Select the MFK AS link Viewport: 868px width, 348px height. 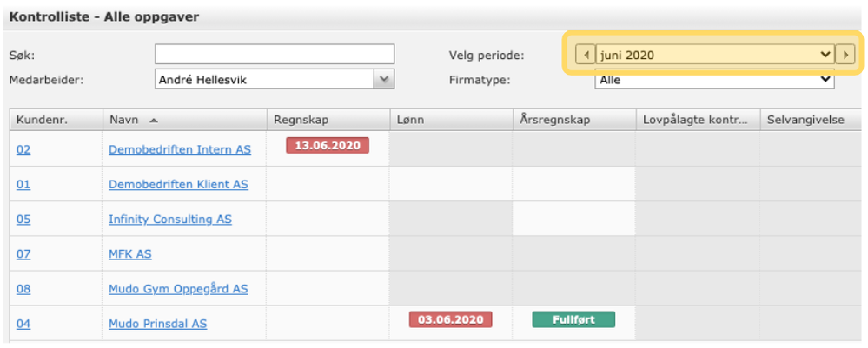[130, 254]
